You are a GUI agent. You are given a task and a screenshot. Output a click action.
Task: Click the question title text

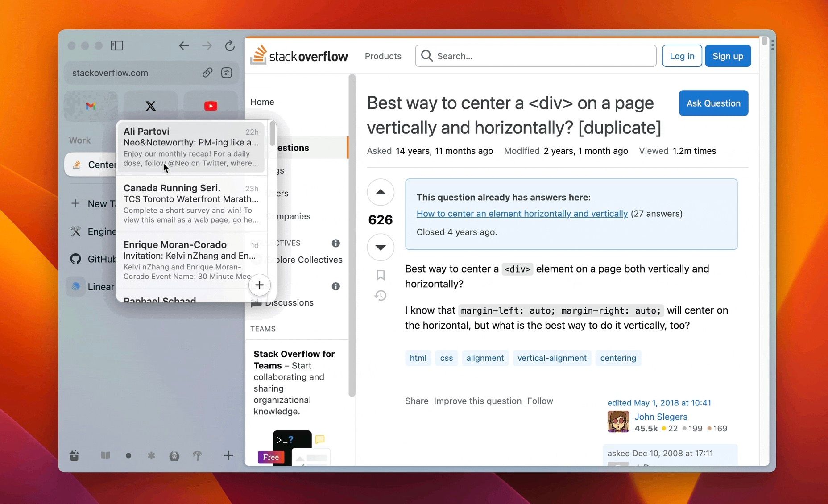[x=514, y=115]
